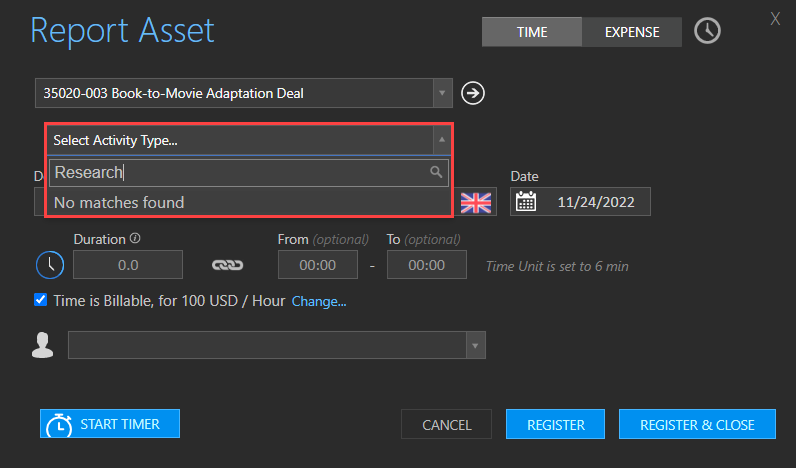Open the matter via circled arrow icon
This screenshot has width=796, height=468.
473,93
